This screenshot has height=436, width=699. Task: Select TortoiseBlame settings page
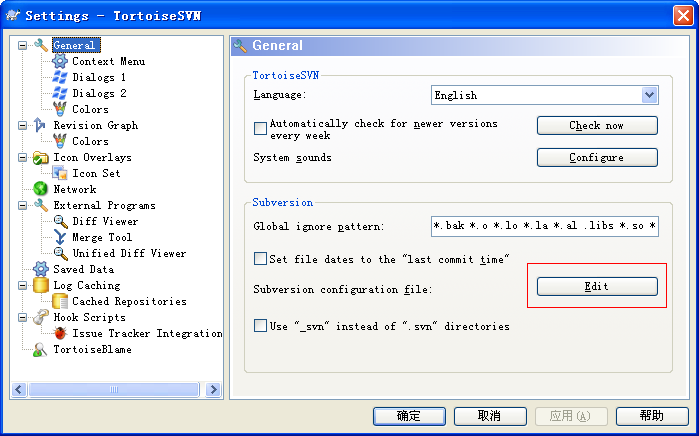(x=92, y=349)
